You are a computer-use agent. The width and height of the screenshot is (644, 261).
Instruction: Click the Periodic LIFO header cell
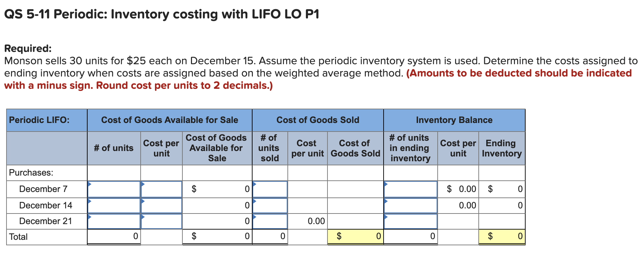39,120
